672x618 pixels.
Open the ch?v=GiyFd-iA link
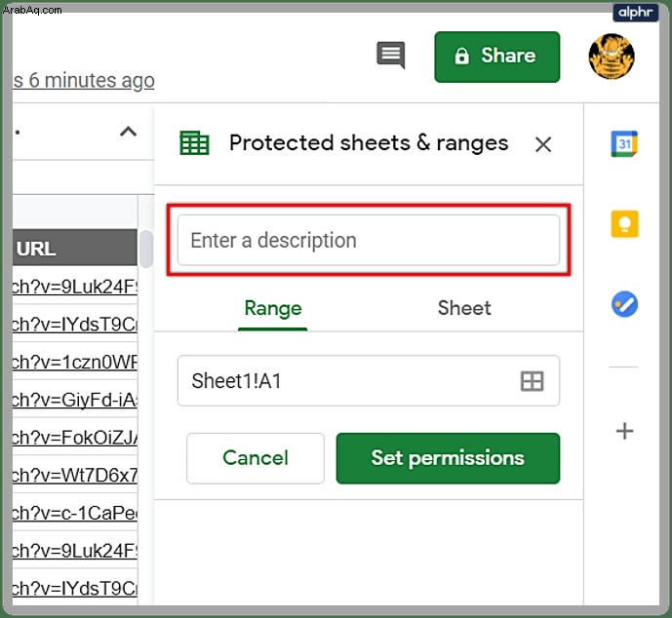tap(75, 400)
